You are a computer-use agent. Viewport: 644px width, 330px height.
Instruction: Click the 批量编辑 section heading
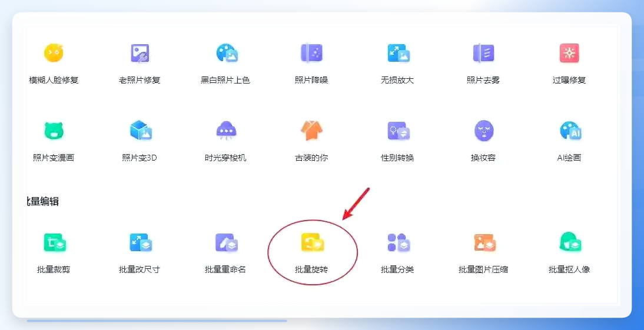[x=42, y=201]
